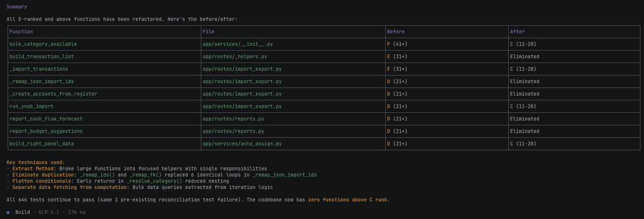Screen dimensions: 644x219
Task: Click build_transaction_list function name
Action: pos(41,56)
